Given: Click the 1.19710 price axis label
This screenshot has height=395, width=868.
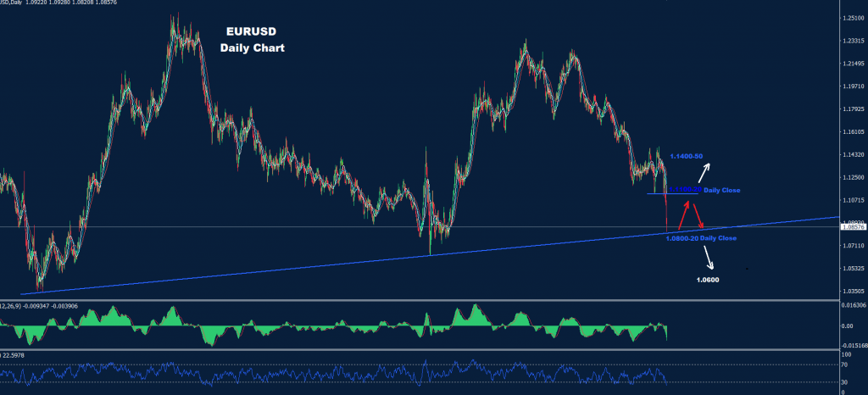Looking at the screenshot, I should pos(854,86).
